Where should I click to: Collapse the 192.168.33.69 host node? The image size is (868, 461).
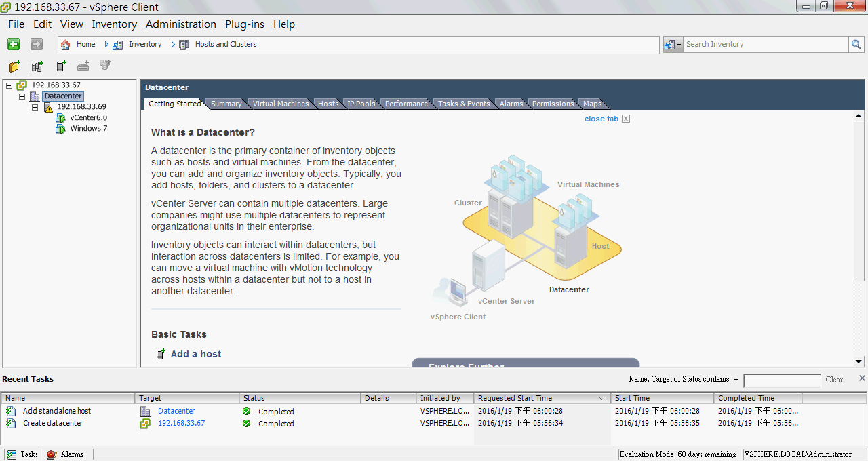(35, 107)
